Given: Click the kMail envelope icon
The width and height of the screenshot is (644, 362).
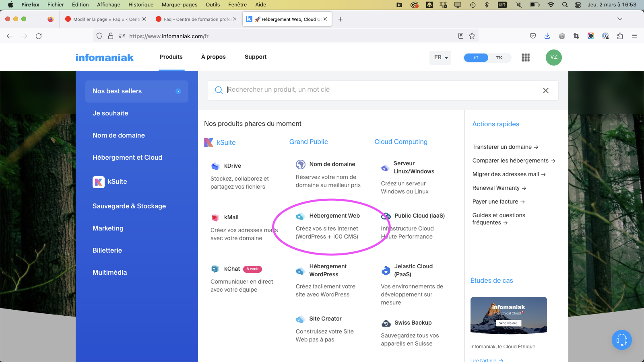Looking at the screenshot, I should click(215, 218).
